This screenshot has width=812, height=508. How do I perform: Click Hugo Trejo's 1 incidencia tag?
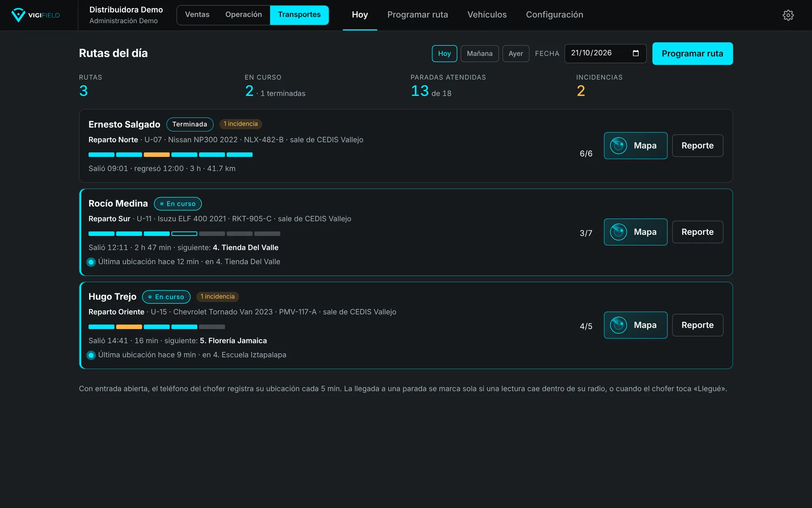(x=218, y=297)
